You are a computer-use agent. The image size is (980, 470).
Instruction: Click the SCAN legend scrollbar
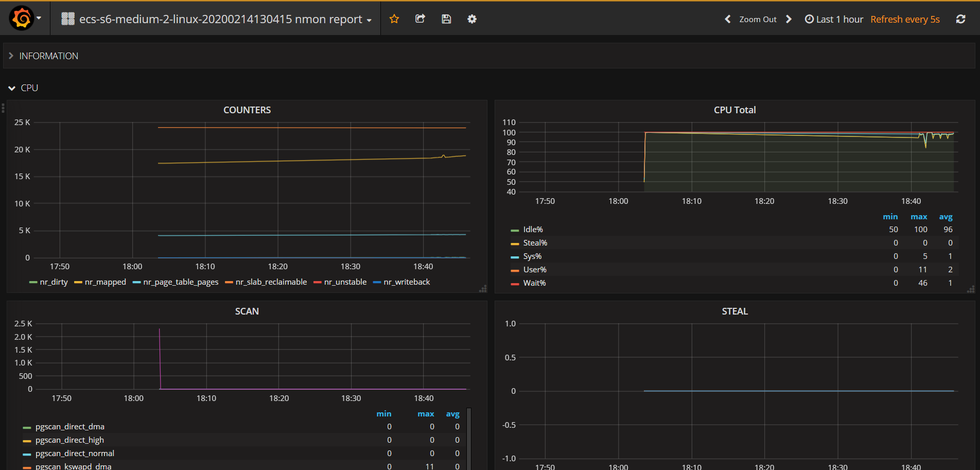click(x=469, y=439)
